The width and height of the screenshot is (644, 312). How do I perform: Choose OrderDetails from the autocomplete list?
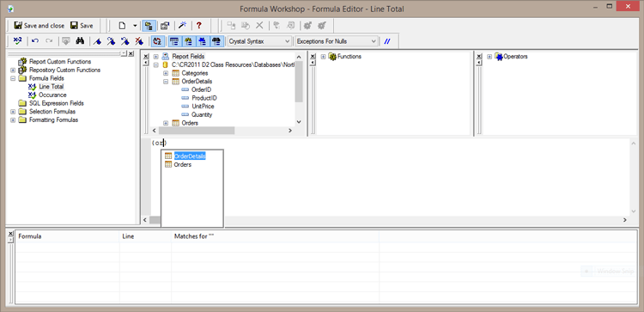(x=190, y=156)
